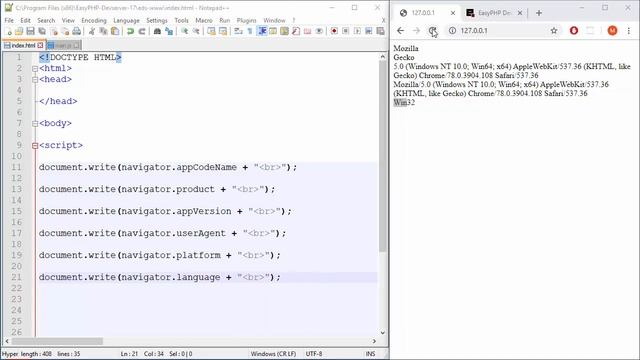
Task: Switch to the second Notepad++ document tab
Action: (x=64, y=45)
